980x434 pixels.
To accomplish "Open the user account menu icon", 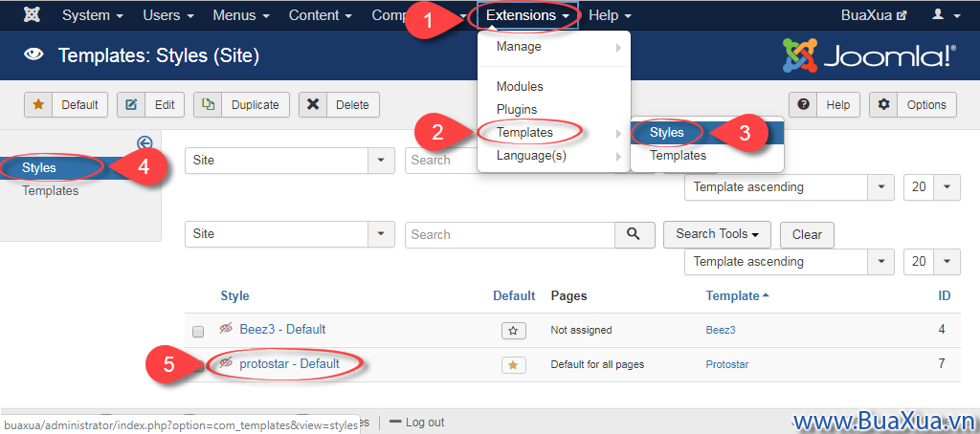I will point(946,15).
